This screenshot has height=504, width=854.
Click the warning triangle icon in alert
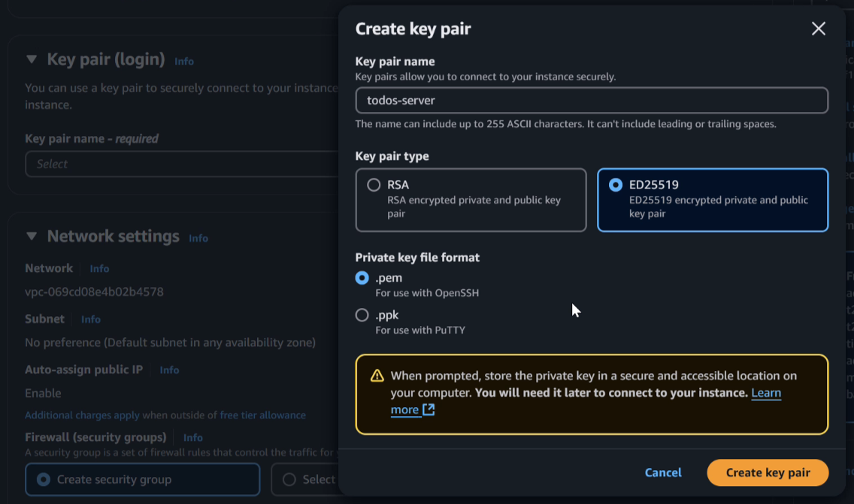377,376
